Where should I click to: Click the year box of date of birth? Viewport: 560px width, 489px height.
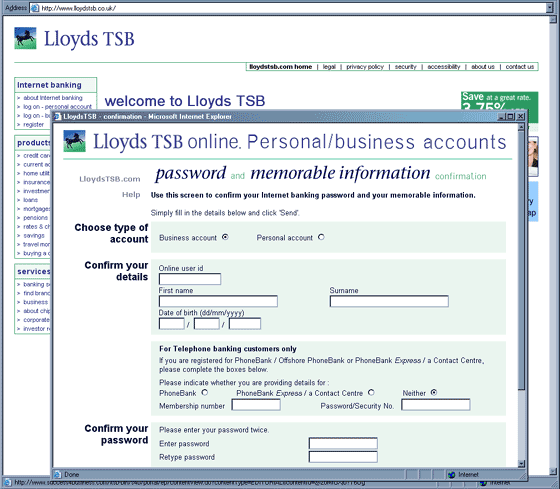[x=245, y=324]
